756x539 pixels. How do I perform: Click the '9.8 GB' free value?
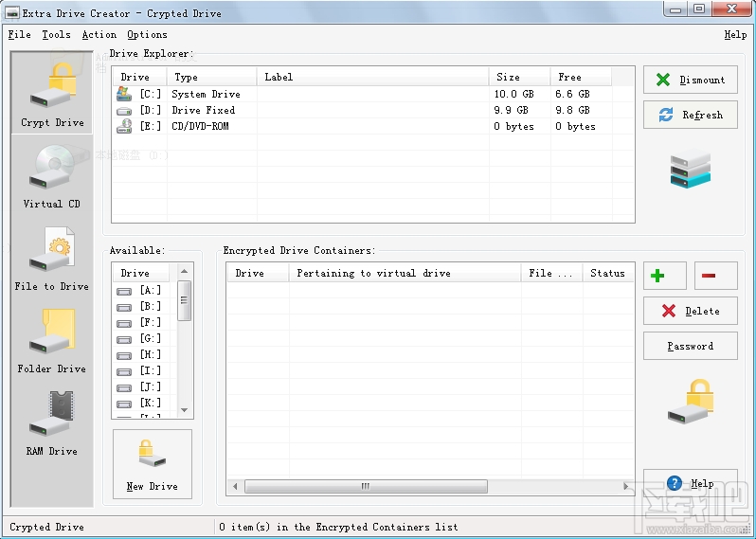pos(572,110)
